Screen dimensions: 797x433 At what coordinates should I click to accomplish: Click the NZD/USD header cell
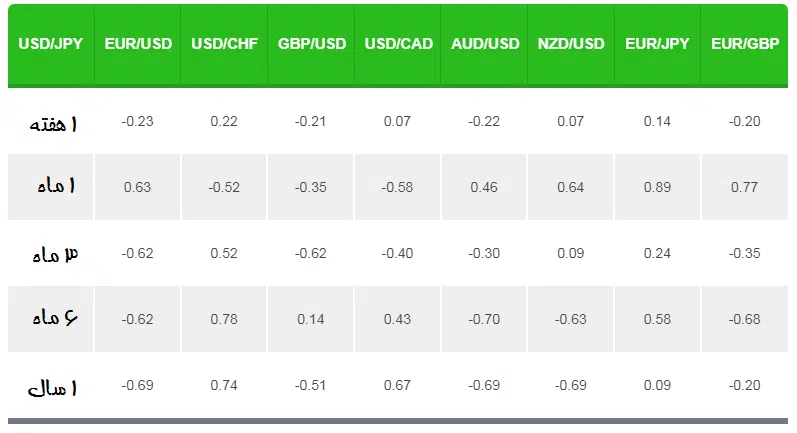coord(571,44)
